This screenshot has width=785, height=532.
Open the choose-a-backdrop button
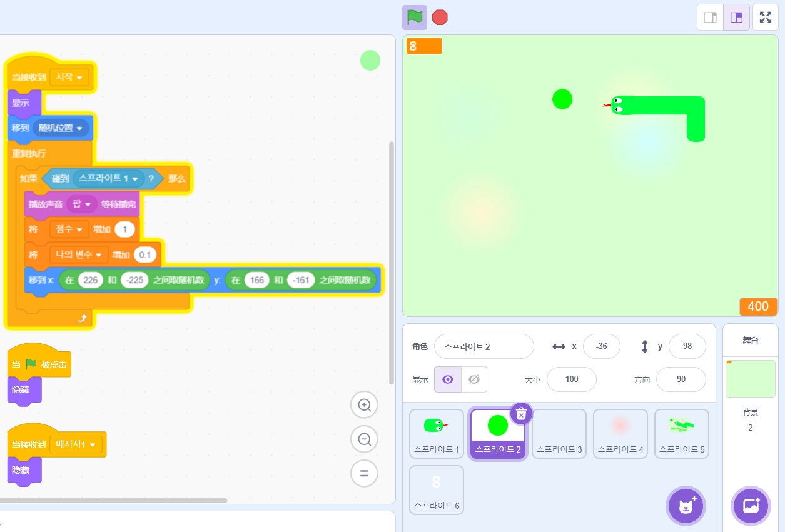tap(751, 505)
